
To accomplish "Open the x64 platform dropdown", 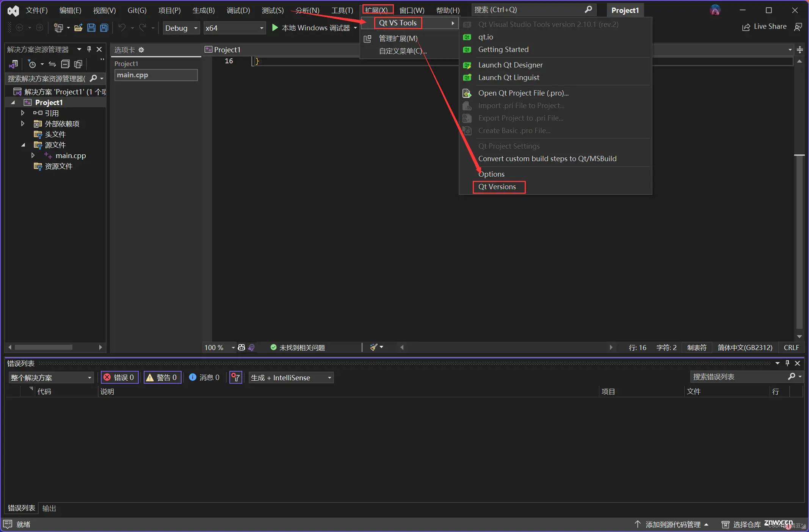I will click(x=234, y=28).
